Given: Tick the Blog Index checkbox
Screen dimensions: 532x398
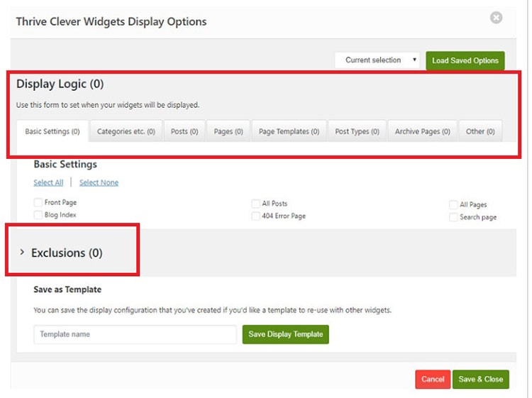Looking at the screenshot, I should [38, 215].
